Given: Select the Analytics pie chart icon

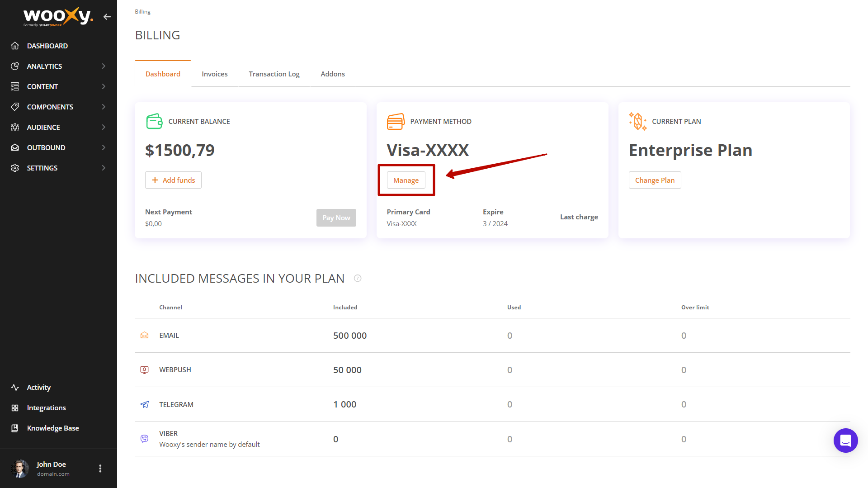Looking at the screenshot, I should [15, 66].
